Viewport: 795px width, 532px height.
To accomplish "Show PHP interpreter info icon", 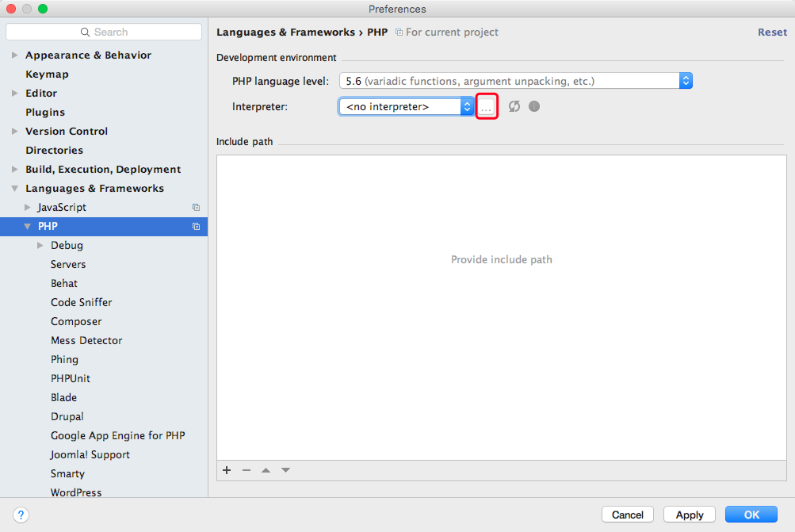I will (x=534, y=106).
